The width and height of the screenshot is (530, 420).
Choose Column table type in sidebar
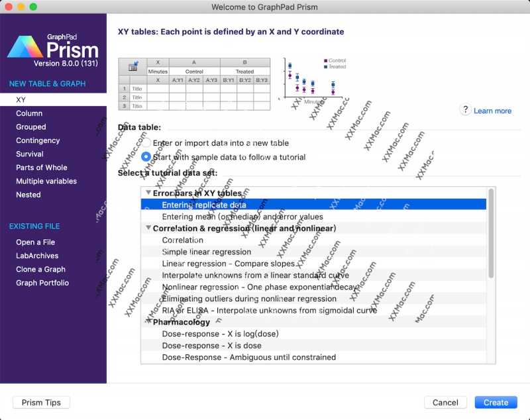pyautogui.click(x=29, y=113)
